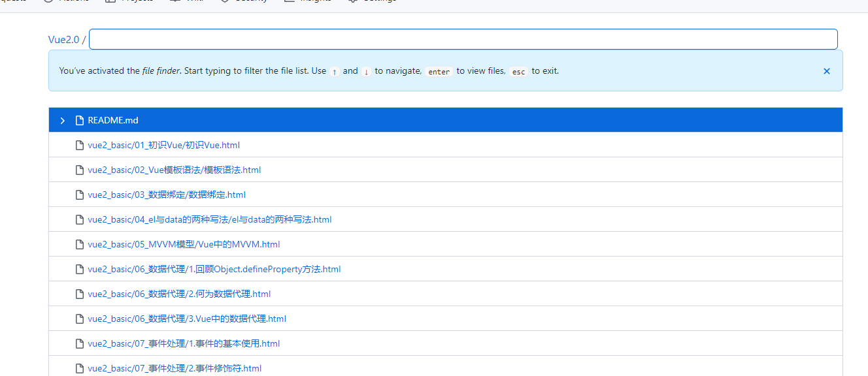Click the file icon beside 数据绑定.html

click(80, 195)
